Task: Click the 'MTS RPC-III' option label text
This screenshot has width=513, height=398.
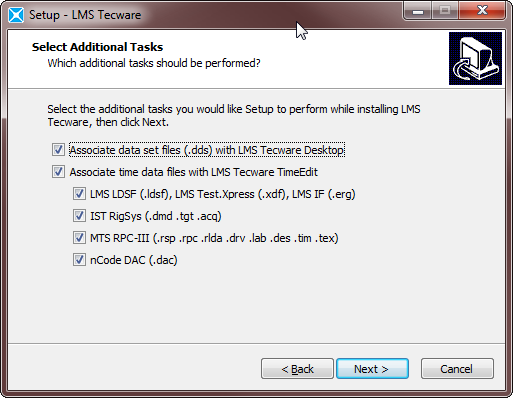Action: (x=214, y=238)
